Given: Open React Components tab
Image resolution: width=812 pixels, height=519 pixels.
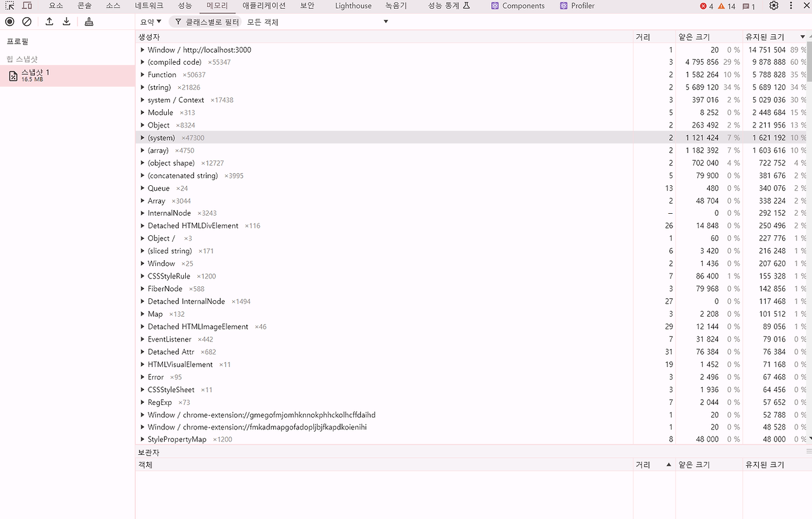Looking at the screenshot, I should [518, 6].
